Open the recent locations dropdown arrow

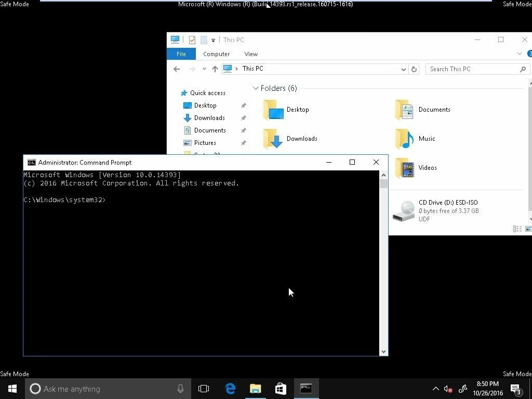pyautogui.click(x=204, y=69)
